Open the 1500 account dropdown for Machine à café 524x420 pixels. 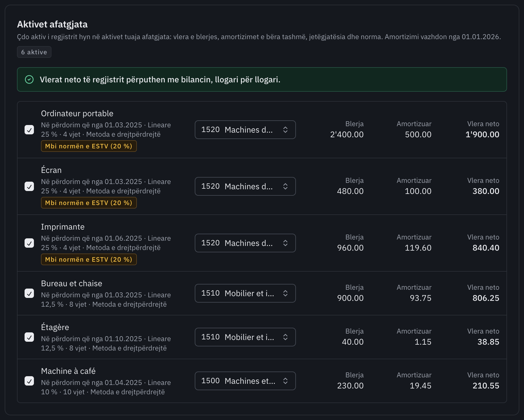245,381
